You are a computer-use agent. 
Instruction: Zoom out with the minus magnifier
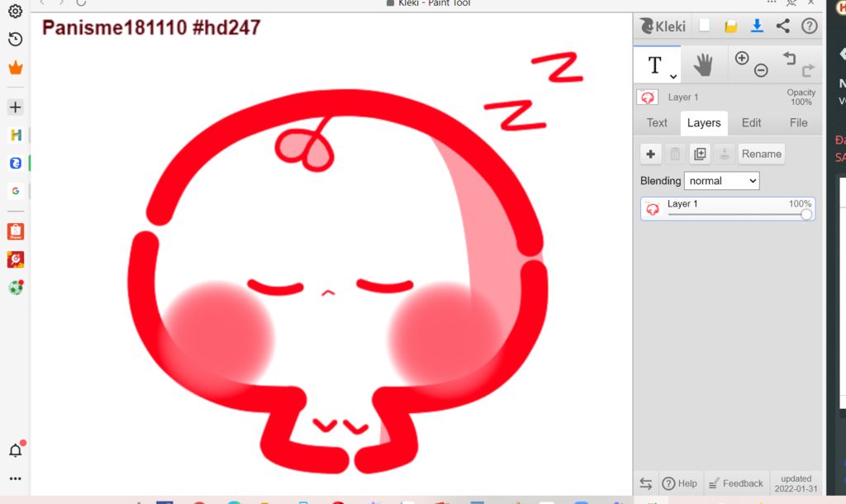761,70
